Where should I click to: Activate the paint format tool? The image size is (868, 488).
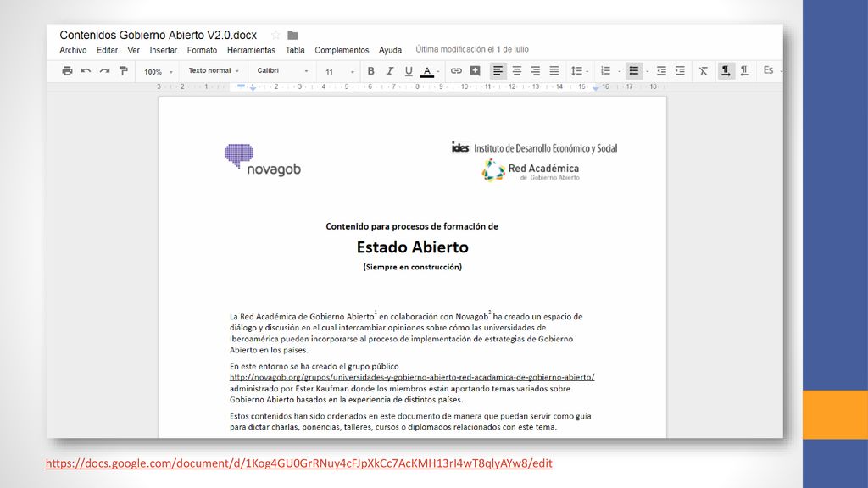(124, 71)
